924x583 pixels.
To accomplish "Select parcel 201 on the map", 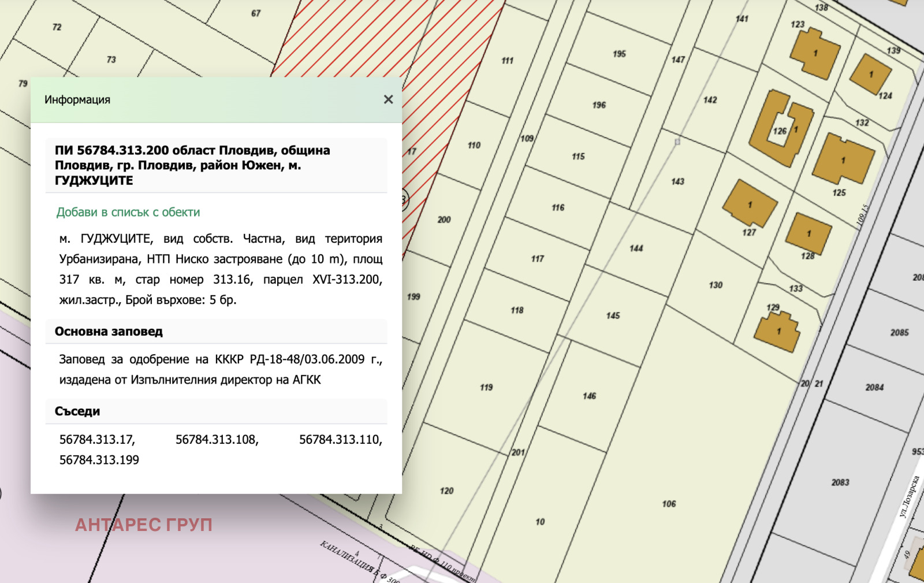I will pyautogui.click(x=518, y=452).
